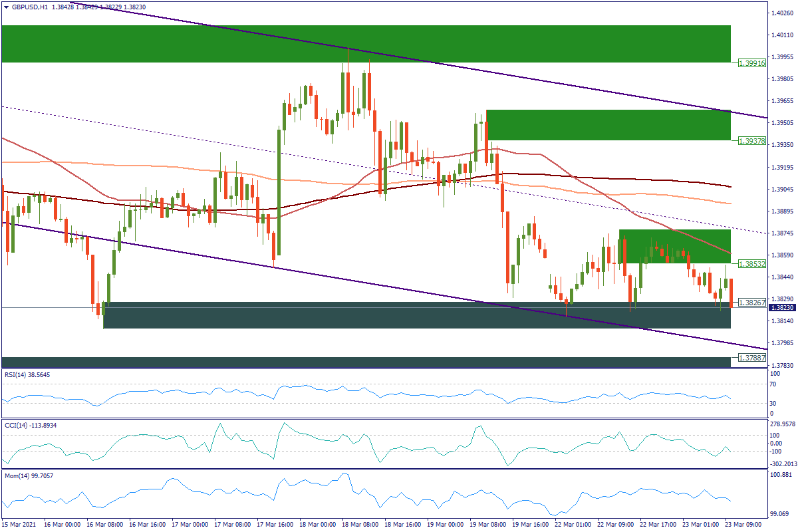
Task: Click the 1.40260 price axis value
Action: [x=783, y=13]
